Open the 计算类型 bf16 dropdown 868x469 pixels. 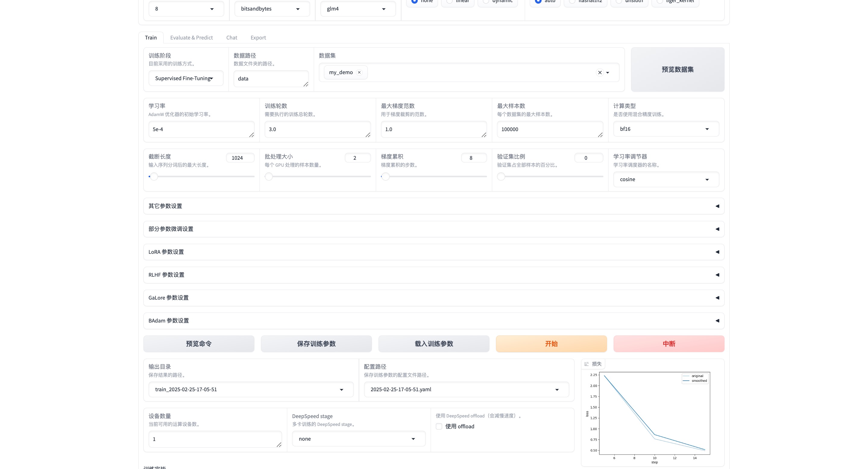[666, 129]
